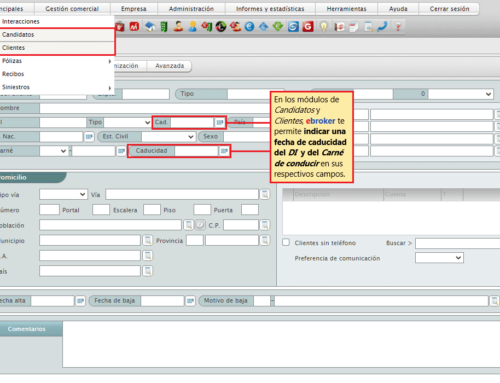Open the Est. Civil dropdown

pyautogui.click(x=168, y=136)
